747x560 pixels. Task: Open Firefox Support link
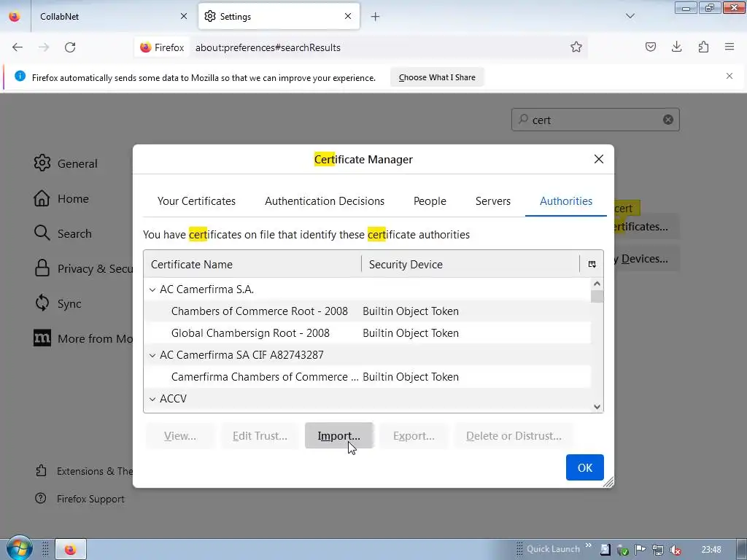click(x=80, y=499)
